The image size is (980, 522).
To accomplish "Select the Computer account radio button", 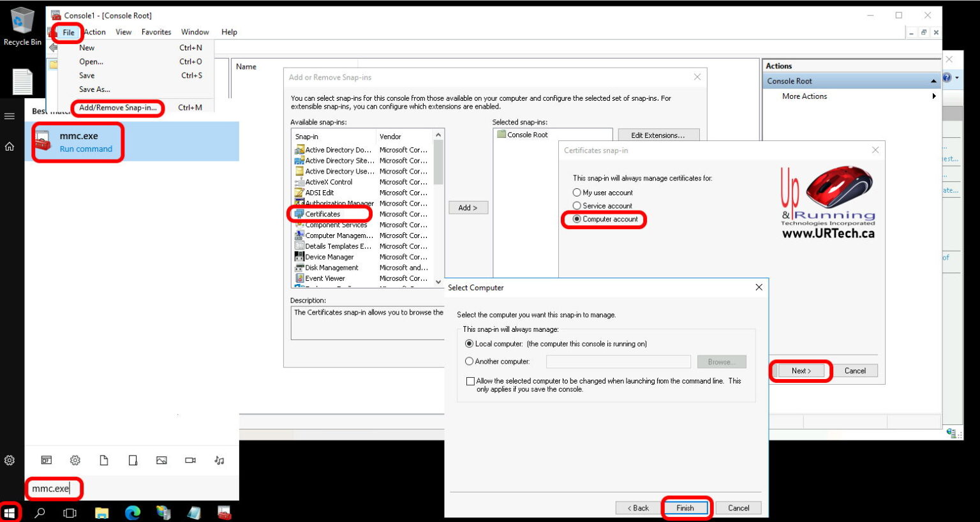I will [577, 219].
